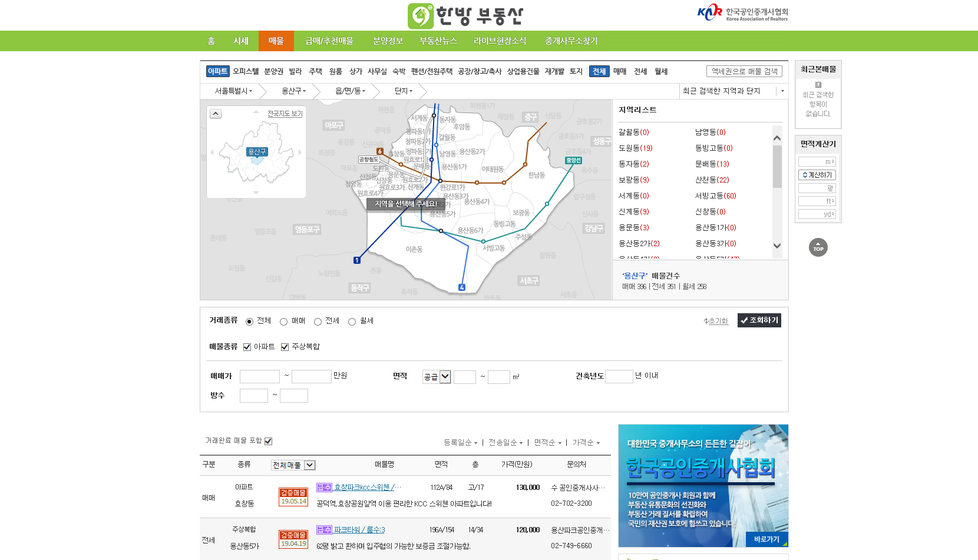Screen dimensions: 978x560
Task: Open the 공급 area type dropdown
Action: tap(437, 377)
